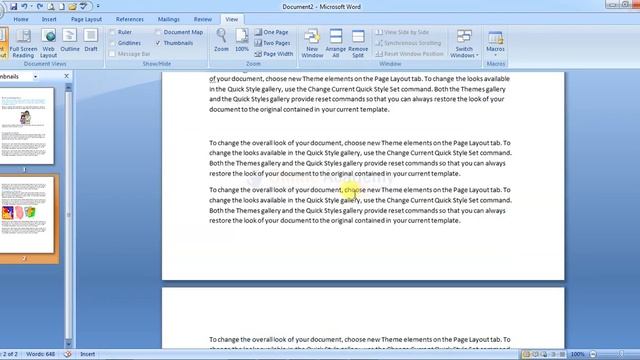
Task: Open the Switch Windows dropdown
Action: point(464,43)
